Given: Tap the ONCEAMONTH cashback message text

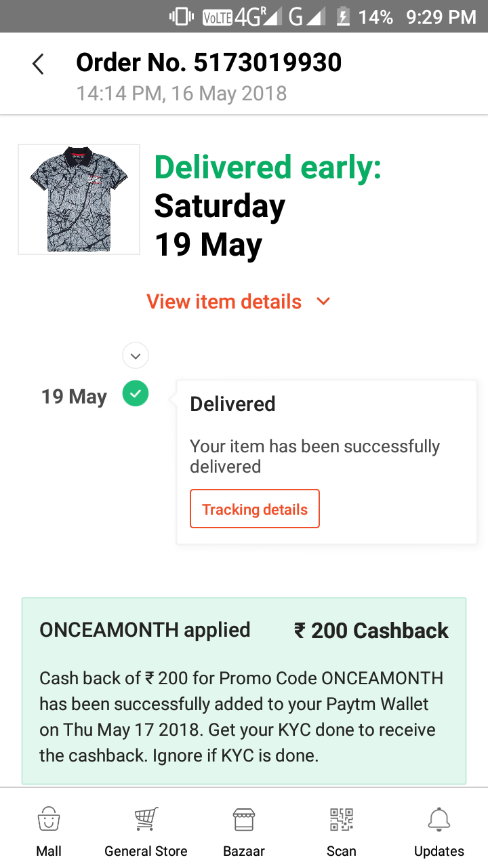Looking at the screenshot, I should pyautogui.click(x=241, y=717).
